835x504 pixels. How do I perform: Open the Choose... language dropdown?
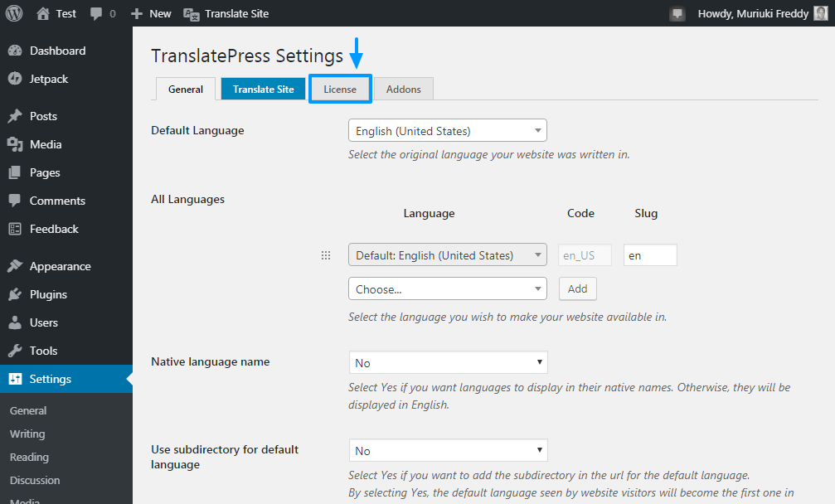tap(447, 289)
